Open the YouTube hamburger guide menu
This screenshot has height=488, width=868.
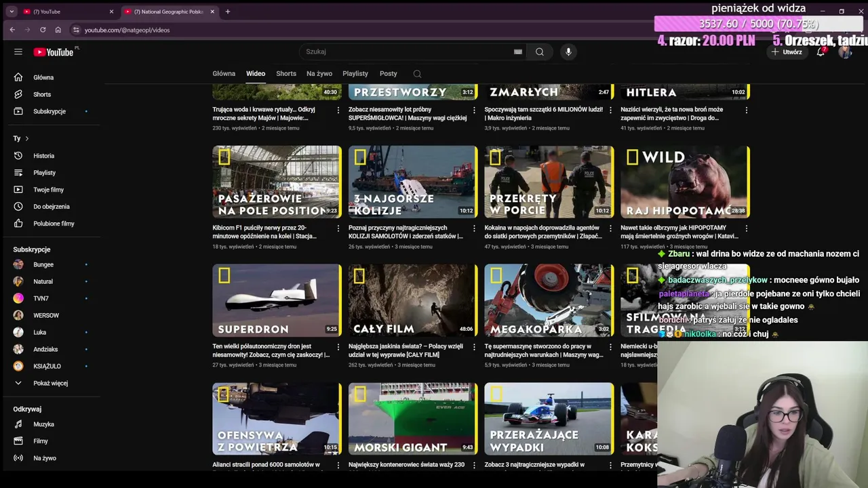click(18, 52)
